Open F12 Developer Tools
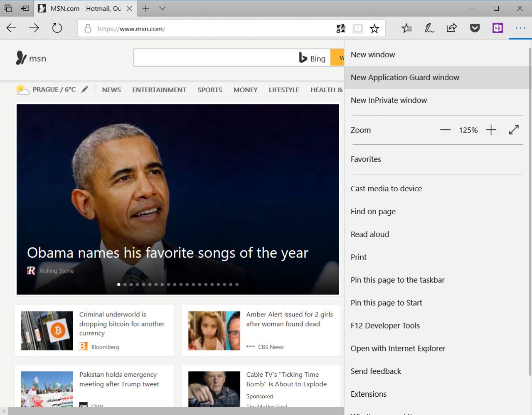532x415 pixels. (436, 326)
